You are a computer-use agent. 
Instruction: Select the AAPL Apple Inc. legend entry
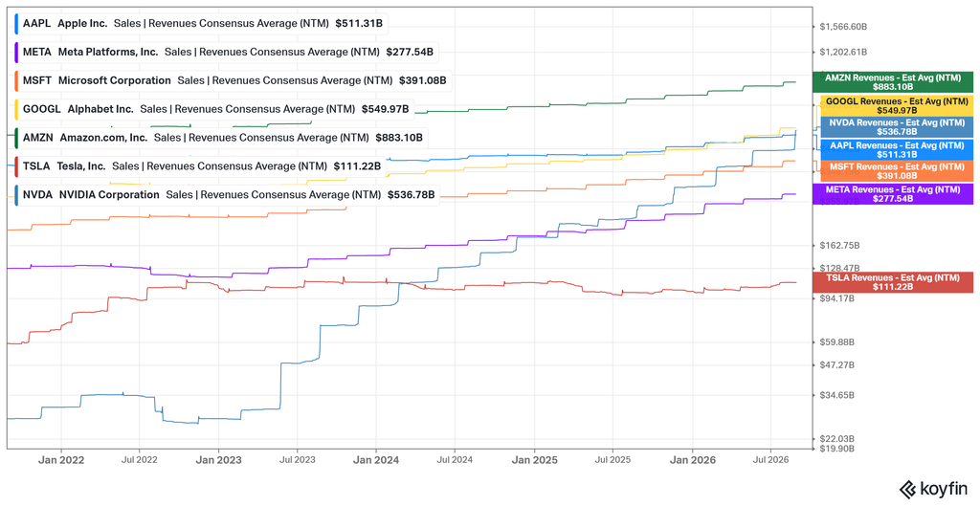tap(201, 24)
